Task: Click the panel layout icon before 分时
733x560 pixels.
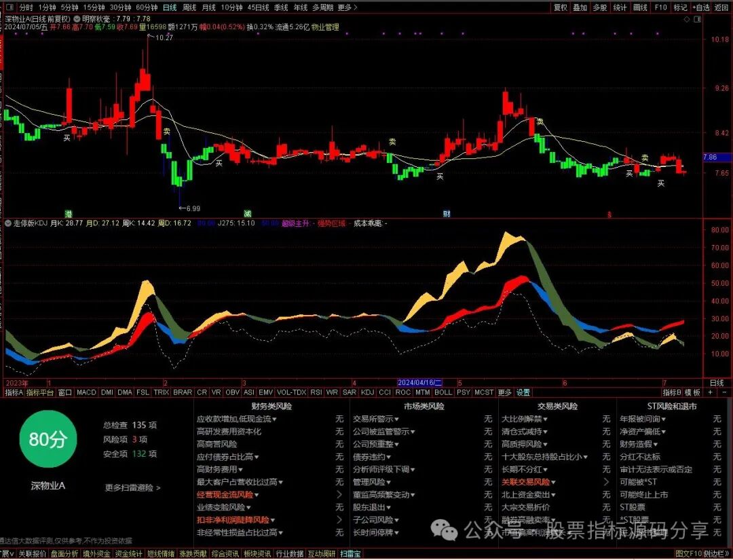Action: tap(10, 7)
